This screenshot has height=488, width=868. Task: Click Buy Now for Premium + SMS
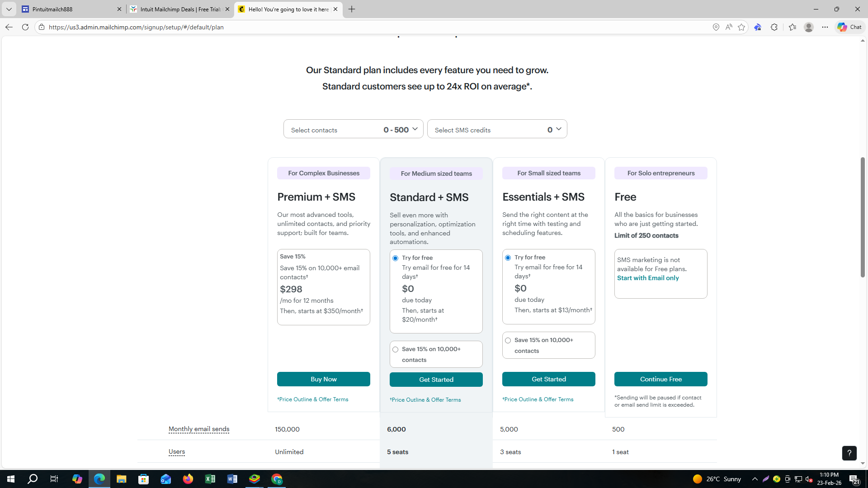coord(324,379)
